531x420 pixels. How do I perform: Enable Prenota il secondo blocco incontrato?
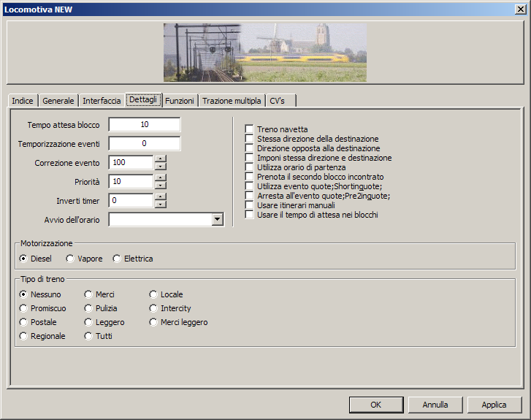point(250,177)
